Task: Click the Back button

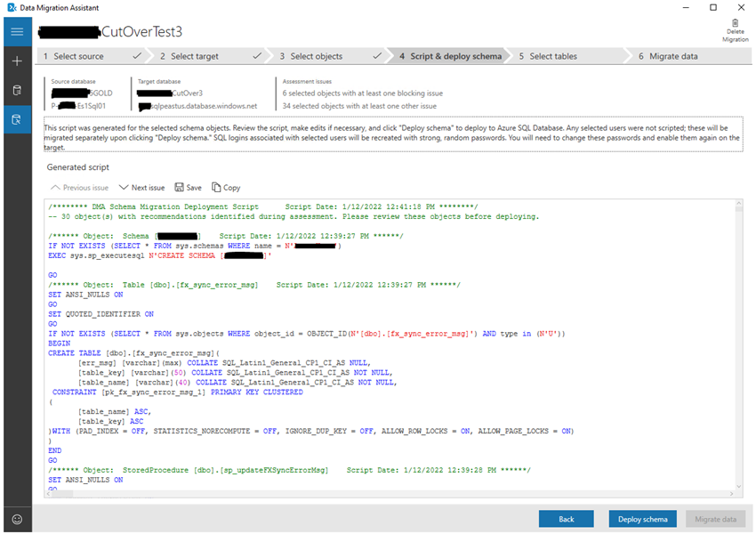Action: (567, 519)
